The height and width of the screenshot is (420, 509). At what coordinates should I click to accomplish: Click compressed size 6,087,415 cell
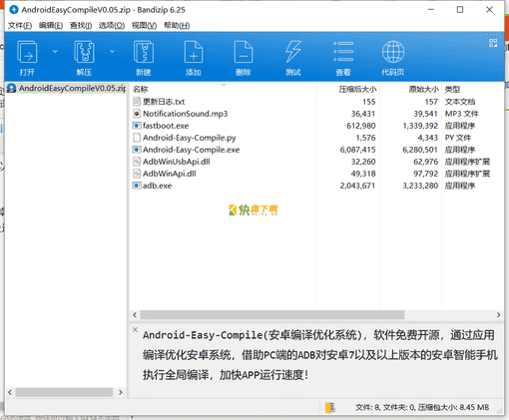[x=357, y=150]
